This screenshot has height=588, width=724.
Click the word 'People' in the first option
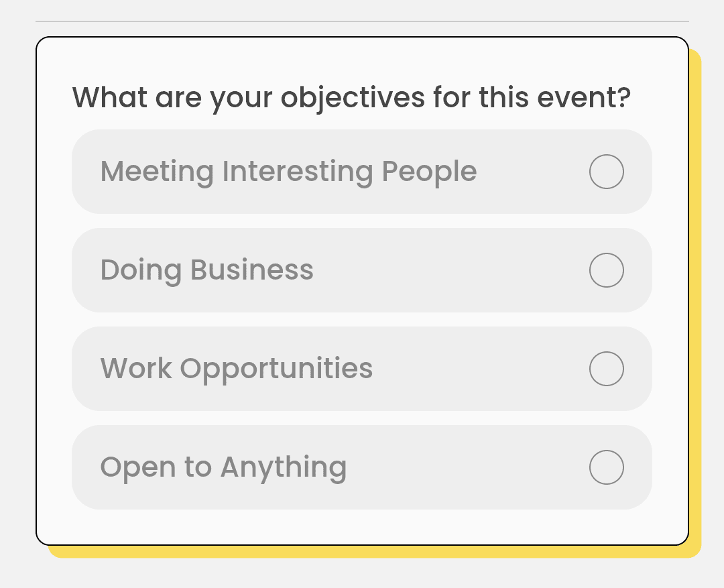(x=429, y=172)
